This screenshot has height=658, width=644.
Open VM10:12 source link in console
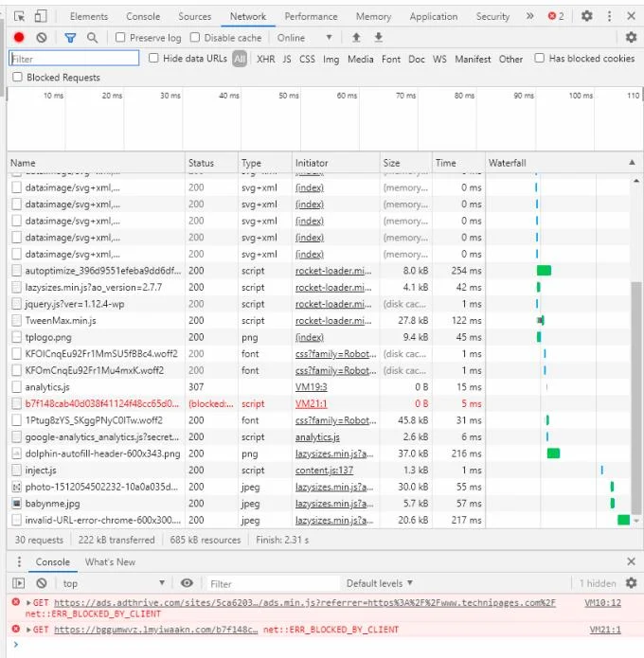[602, 602]
